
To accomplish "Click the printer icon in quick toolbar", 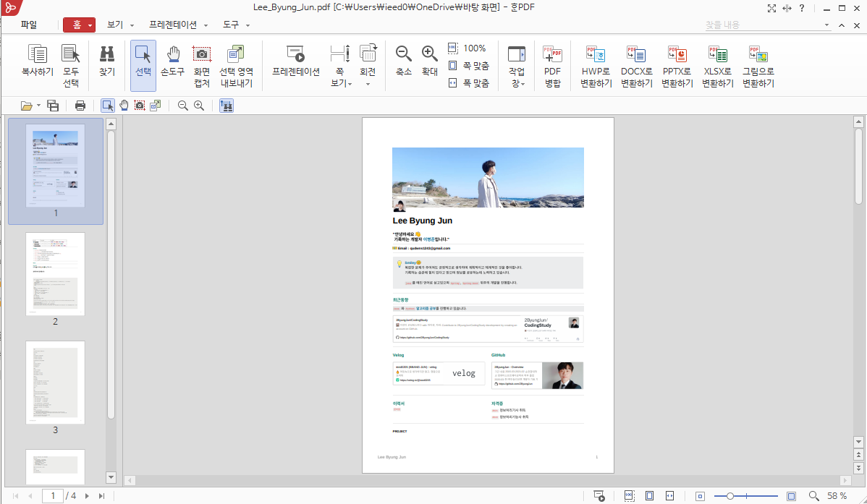I will point(80,106).
